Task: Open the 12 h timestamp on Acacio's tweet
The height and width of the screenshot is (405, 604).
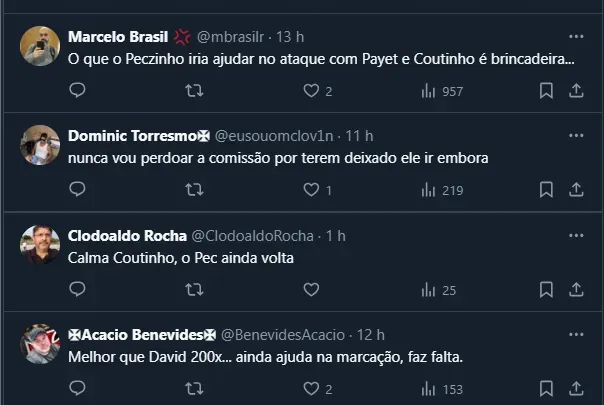Action: (370, 334)
